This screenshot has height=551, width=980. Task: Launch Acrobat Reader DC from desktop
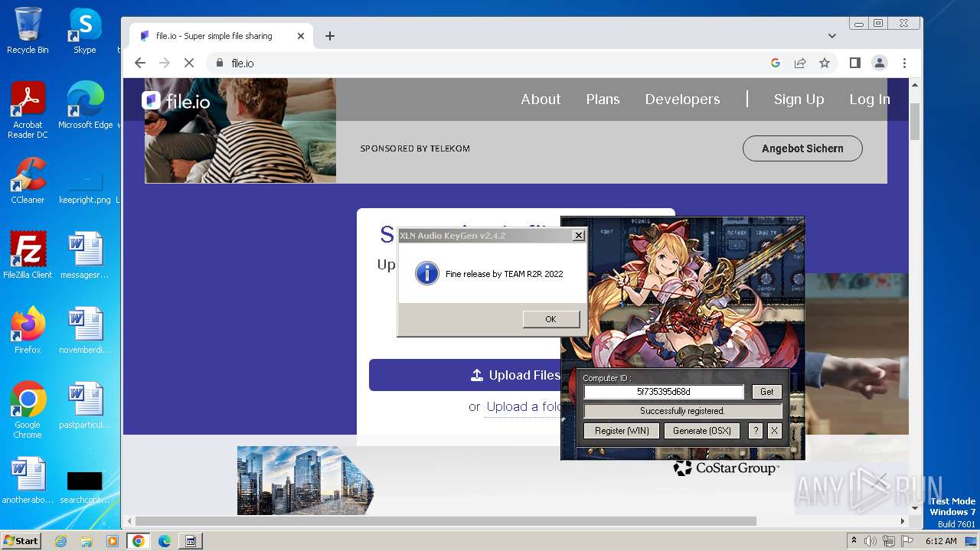pyautogui.click(x=28, y=110)
